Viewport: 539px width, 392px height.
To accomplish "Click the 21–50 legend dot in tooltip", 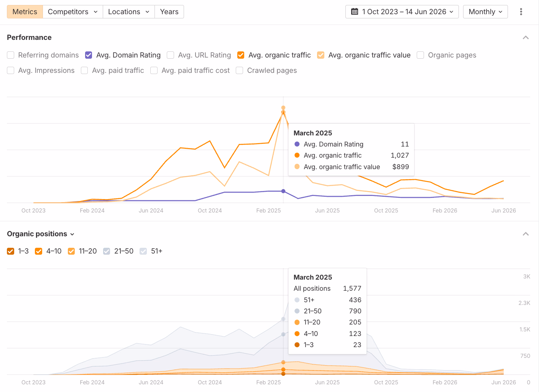I will click(297, 311).
